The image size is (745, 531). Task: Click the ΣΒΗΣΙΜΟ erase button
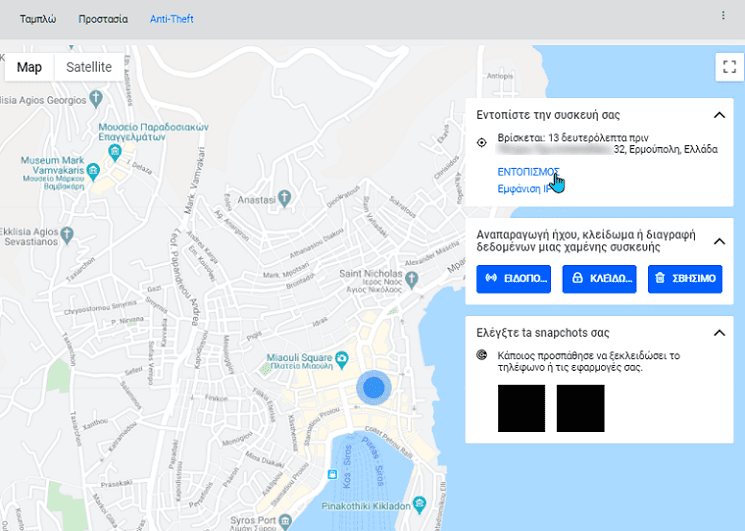[x=685, y=279]
